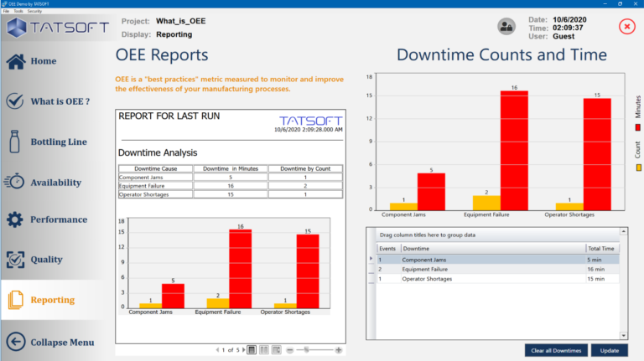Open Performance gear icon
Image resolution: width=644 pixels, height=361 pixels.
14,220
